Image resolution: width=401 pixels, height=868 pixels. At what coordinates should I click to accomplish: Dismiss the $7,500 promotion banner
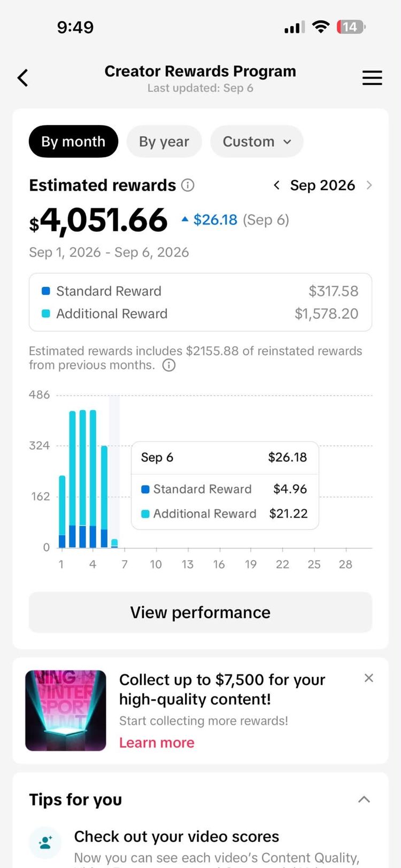click(x=368, y=678)
